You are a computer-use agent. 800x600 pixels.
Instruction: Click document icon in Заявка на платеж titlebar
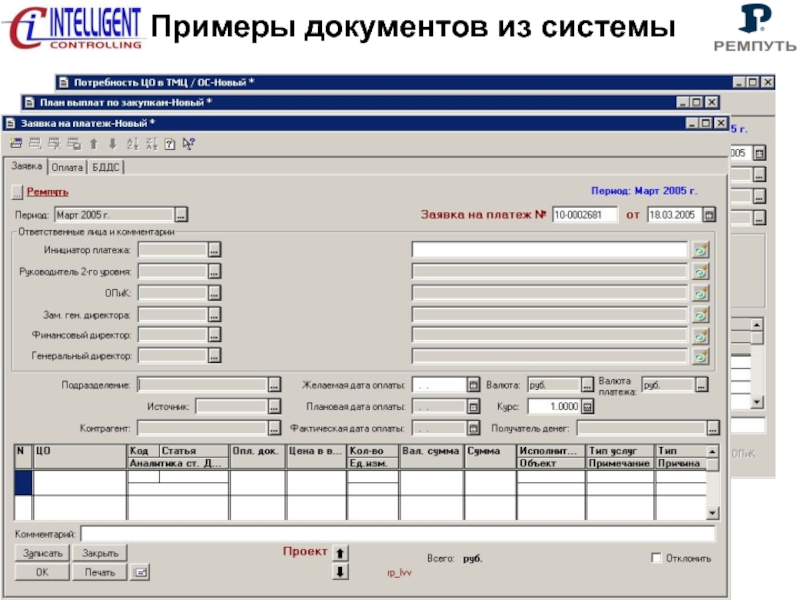(10, 123)
